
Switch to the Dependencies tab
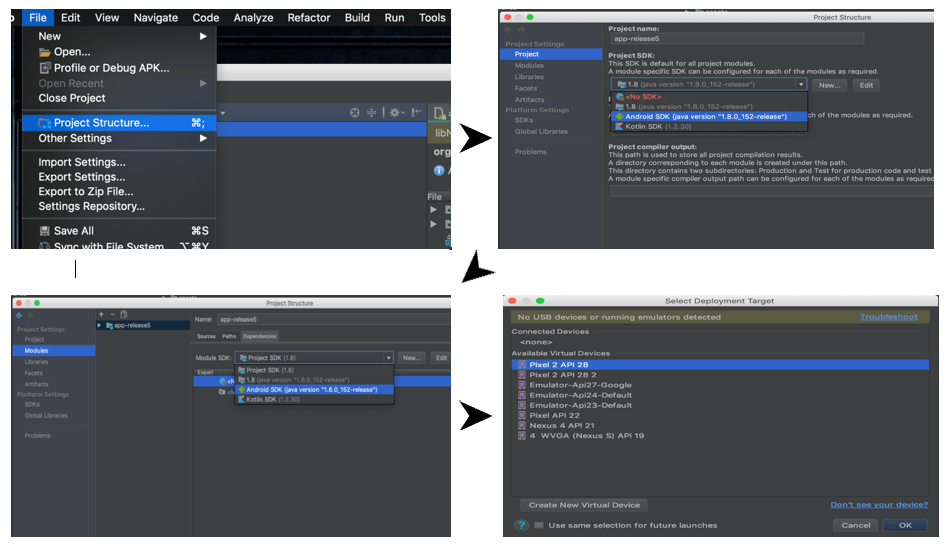(260, 336)
